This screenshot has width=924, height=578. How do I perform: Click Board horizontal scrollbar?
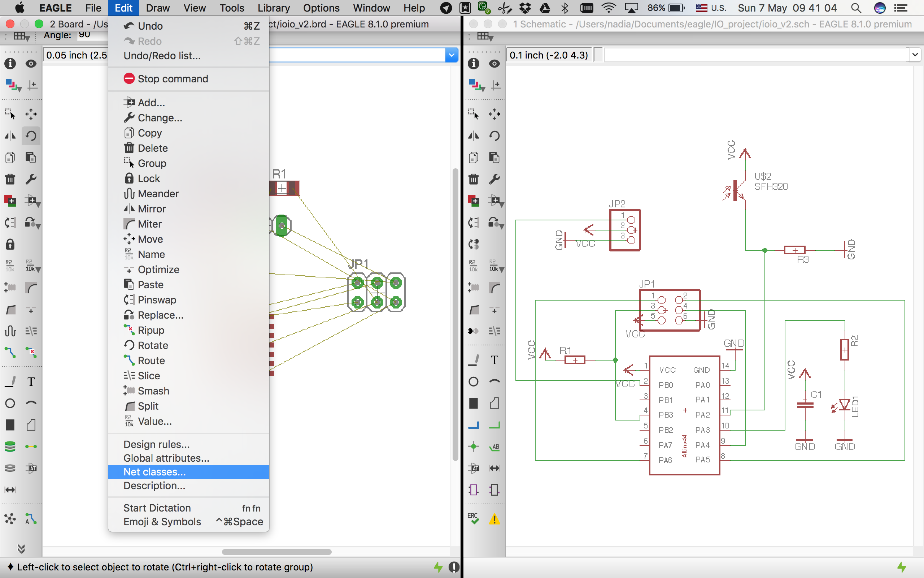point(276,552)
